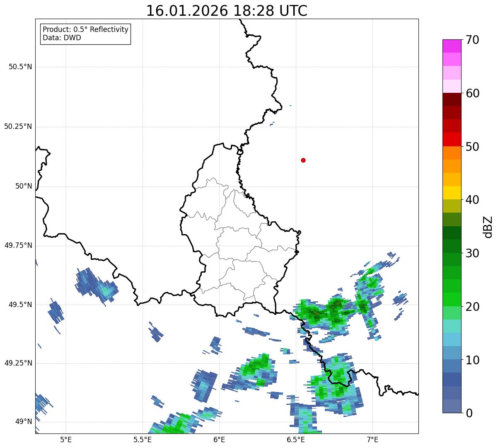Click the yellow colorbar swatch just above 40
Screen dimensions: 498x448
(452, 193)
